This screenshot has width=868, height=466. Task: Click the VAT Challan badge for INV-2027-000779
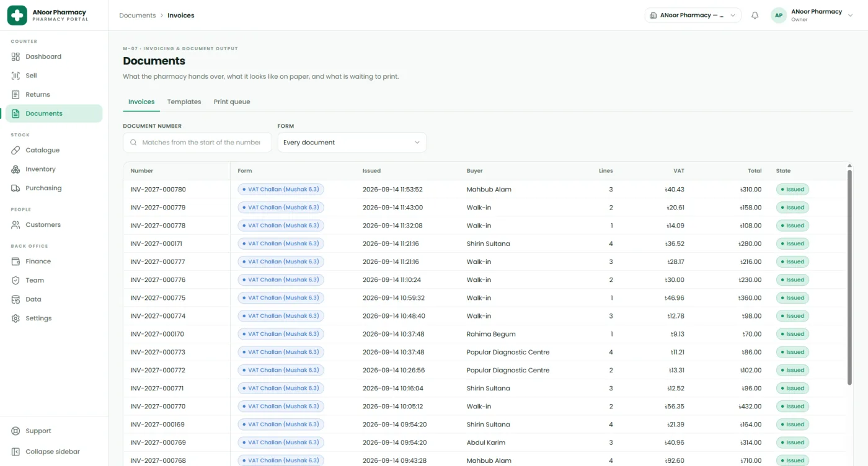pos(281,208)
